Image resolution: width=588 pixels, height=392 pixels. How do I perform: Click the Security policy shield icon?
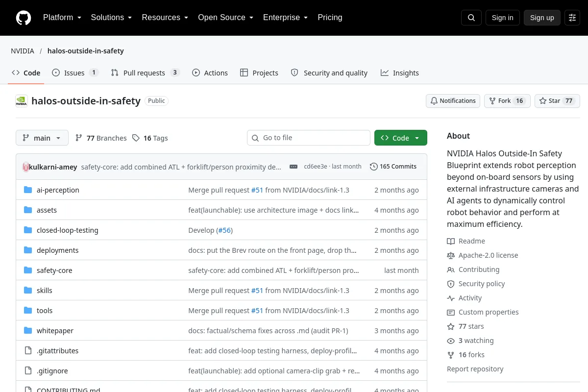(451, 284)
